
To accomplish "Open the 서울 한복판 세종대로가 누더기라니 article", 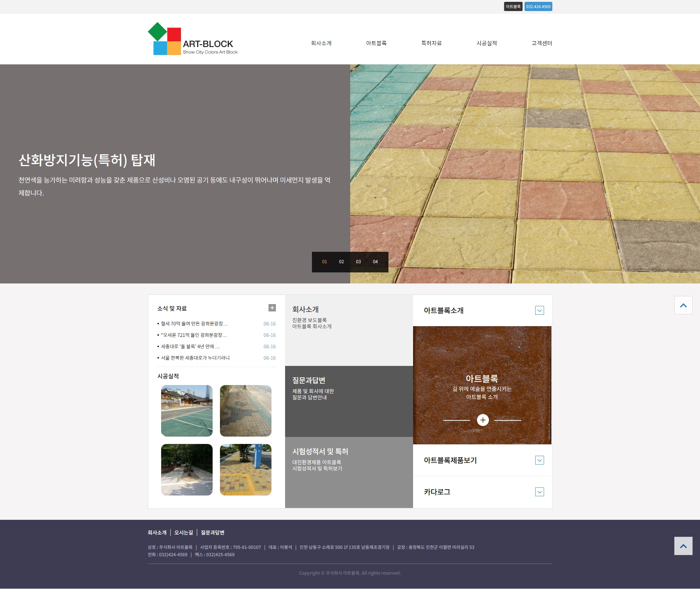I will tap(195, 358).
